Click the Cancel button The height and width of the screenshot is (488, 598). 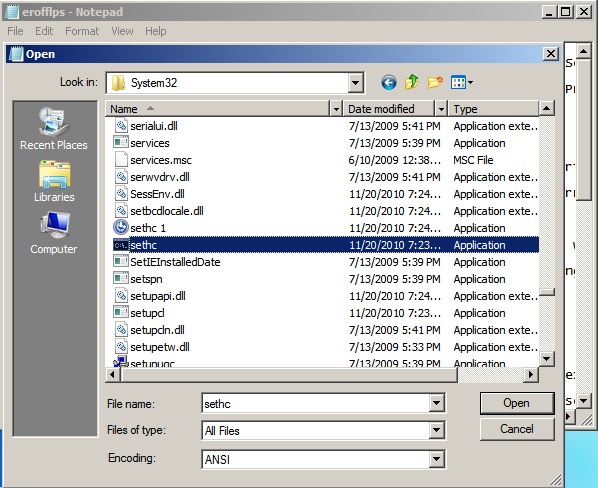(517, 429)
